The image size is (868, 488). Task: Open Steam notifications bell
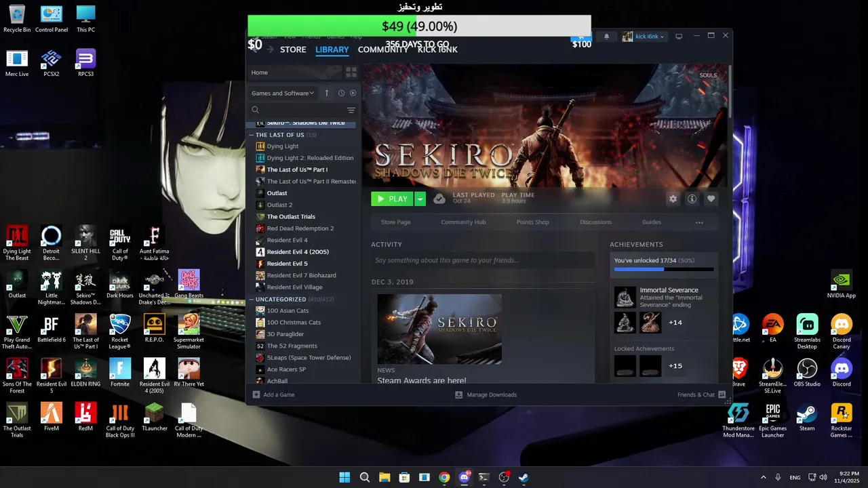pyautogui.click(x=606, y=37)
